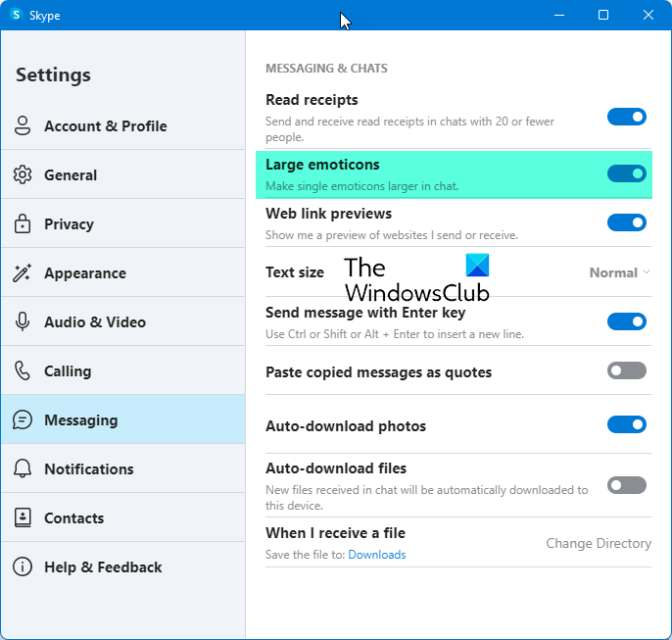The image size is (672, 640).
Task: Close the Skype window
Action: point(648,15)
